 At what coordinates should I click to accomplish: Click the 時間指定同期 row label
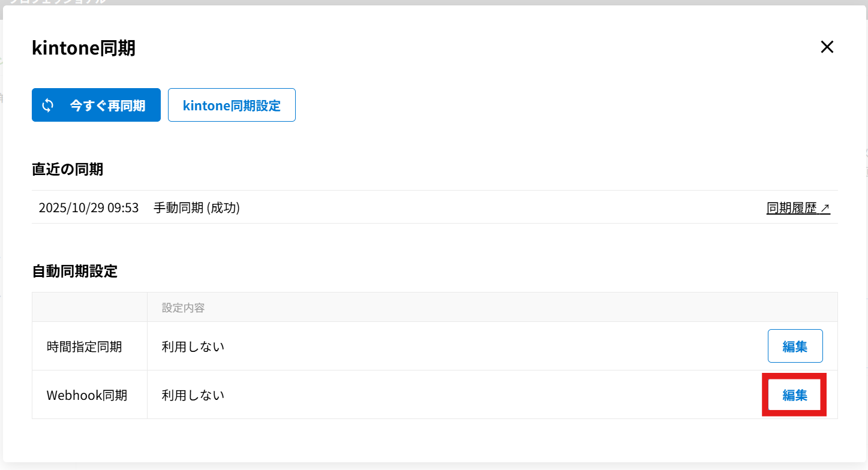pos(85,347)
